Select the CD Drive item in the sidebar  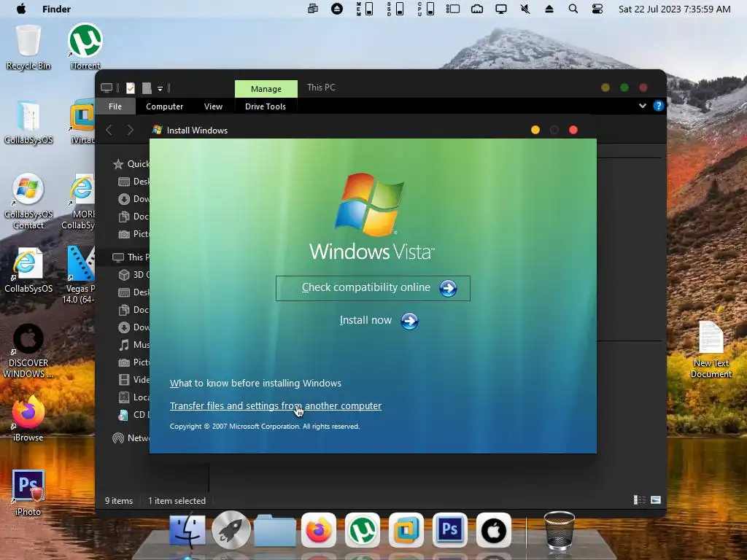click(134, 415)
